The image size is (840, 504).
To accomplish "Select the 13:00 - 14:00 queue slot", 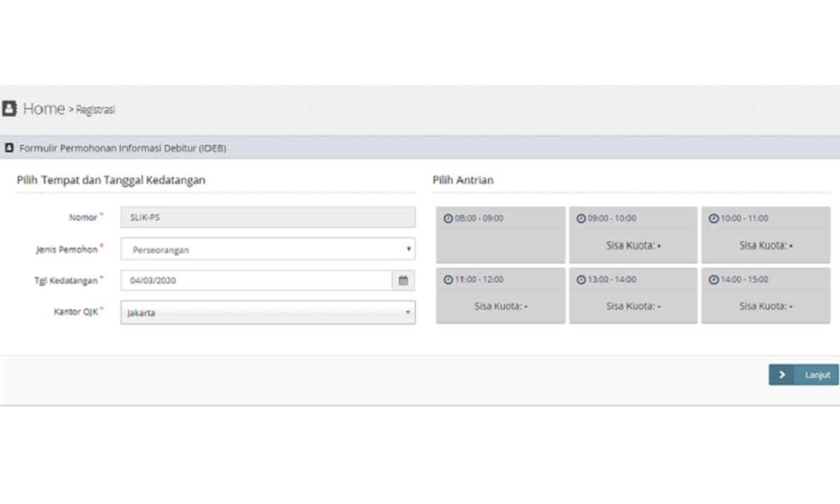I will 633,295.
